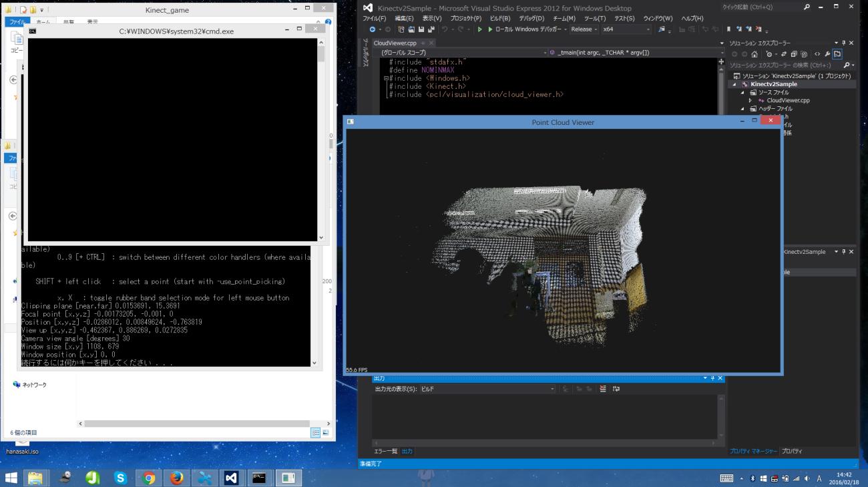
Task: Open the Windows Start button
Action: (x=12, y=478)
